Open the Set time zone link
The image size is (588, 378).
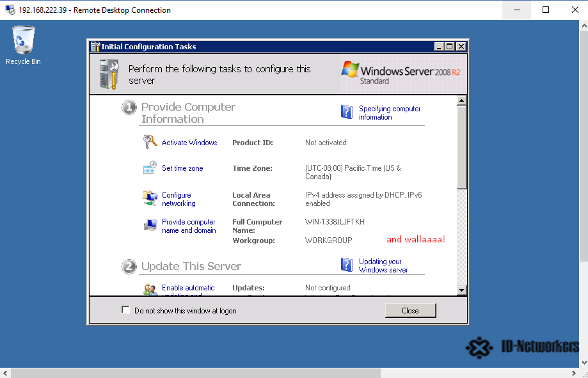(182, 168)
